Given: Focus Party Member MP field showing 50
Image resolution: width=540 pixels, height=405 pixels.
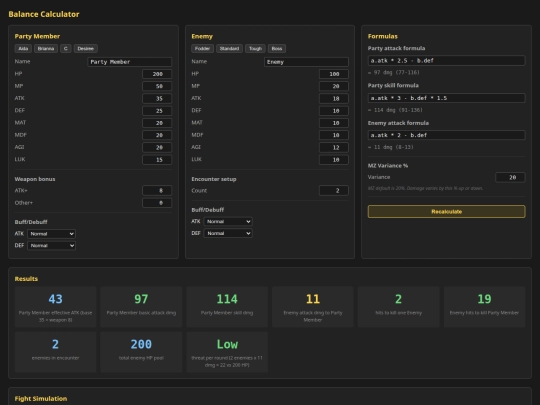Looking at the screenshot, I should click(157, 86).
